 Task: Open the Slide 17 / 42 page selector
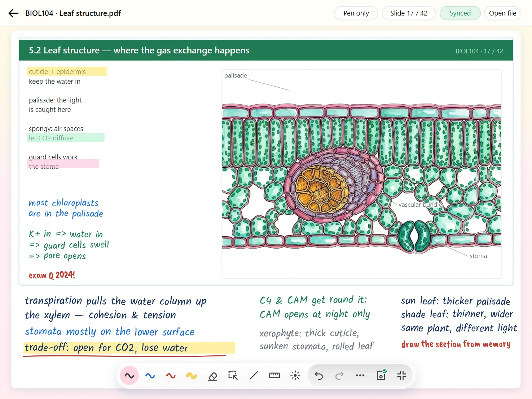pos(409,13)
